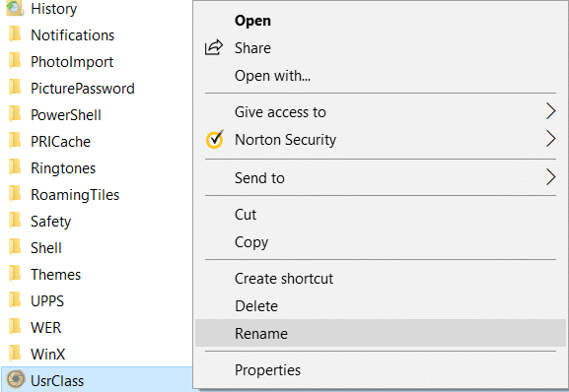Select the Shell folder name
The height and width of the screenshot is (392, 569).
pyautogui.click(x=46, y=248)
